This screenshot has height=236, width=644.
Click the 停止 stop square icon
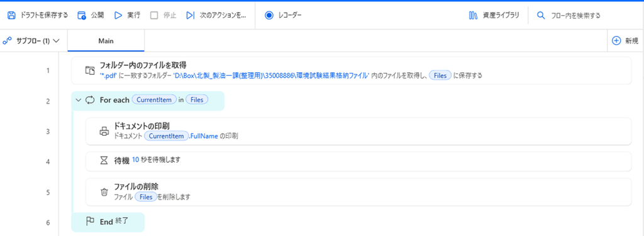click(154, 16)
